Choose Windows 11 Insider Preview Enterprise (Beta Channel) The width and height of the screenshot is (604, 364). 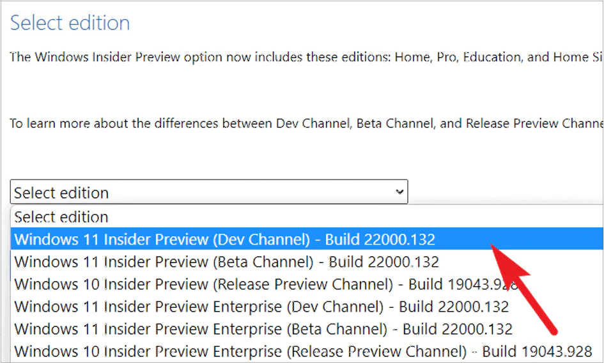(x=307, y=329)
